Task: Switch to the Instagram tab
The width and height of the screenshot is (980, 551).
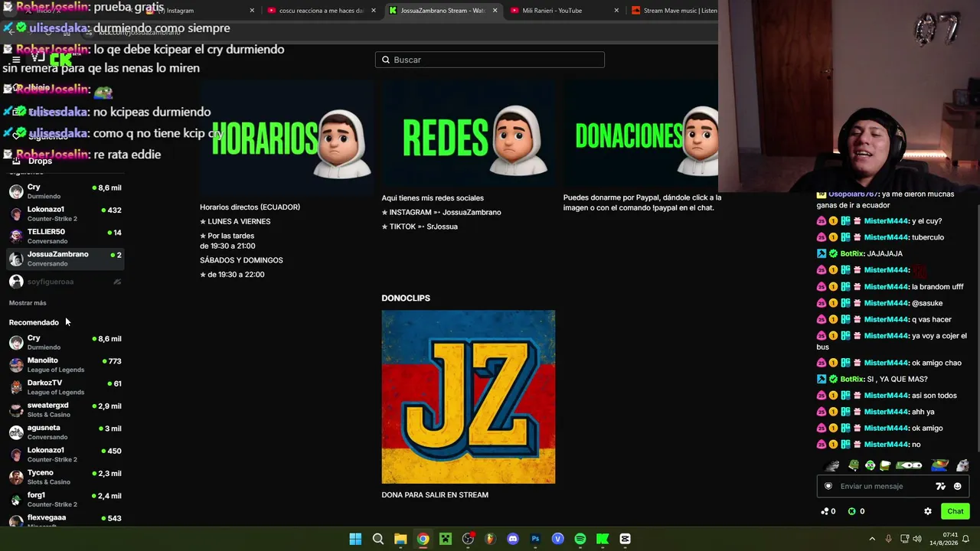Action: pos(199,11)
